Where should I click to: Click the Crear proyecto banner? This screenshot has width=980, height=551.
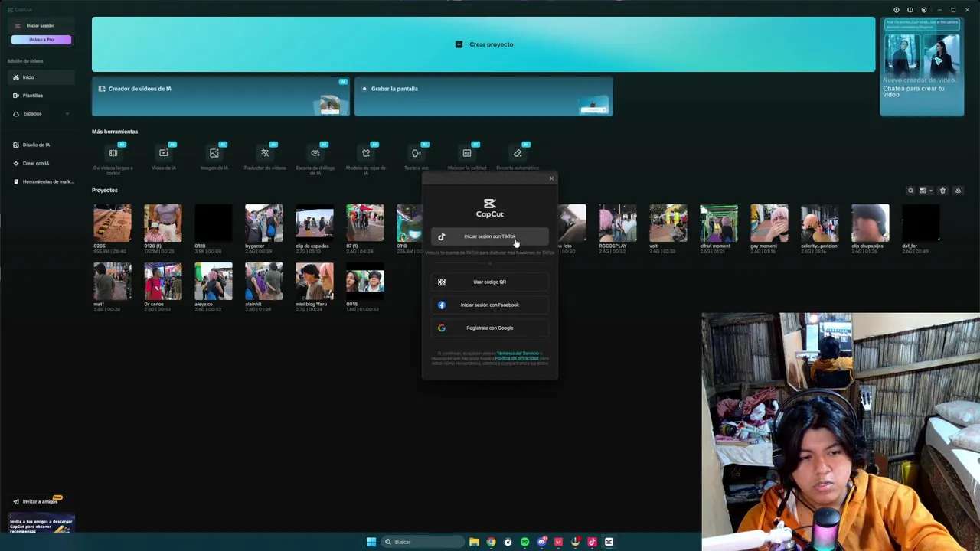pos(483,44)
